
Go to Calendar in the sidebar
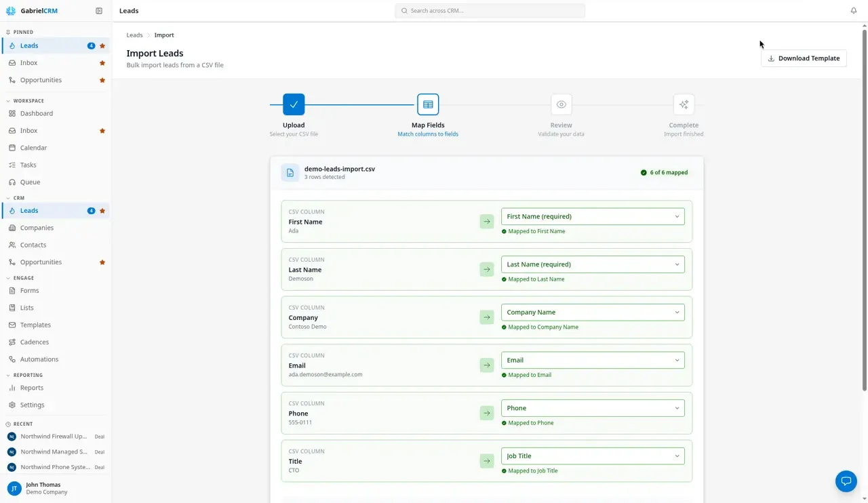click(56, 148)
